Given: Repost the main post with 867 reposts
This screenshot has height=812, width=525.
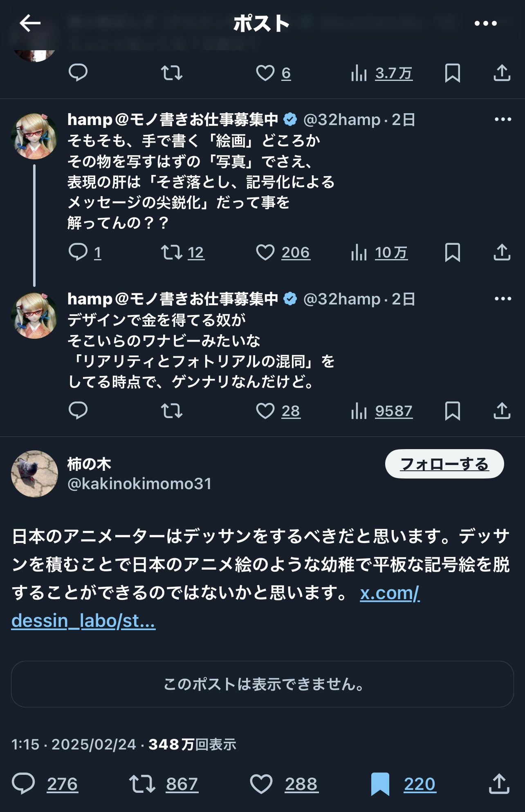Looking at the screenshot, I should [x=142, y=784].
